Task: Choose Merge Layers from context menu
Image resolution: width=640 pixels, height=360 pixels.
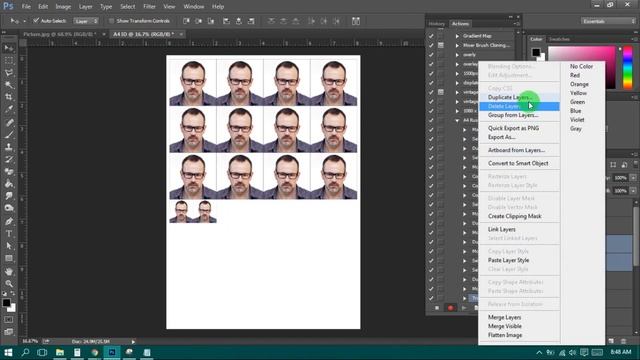Action: (x=504, y=317)
